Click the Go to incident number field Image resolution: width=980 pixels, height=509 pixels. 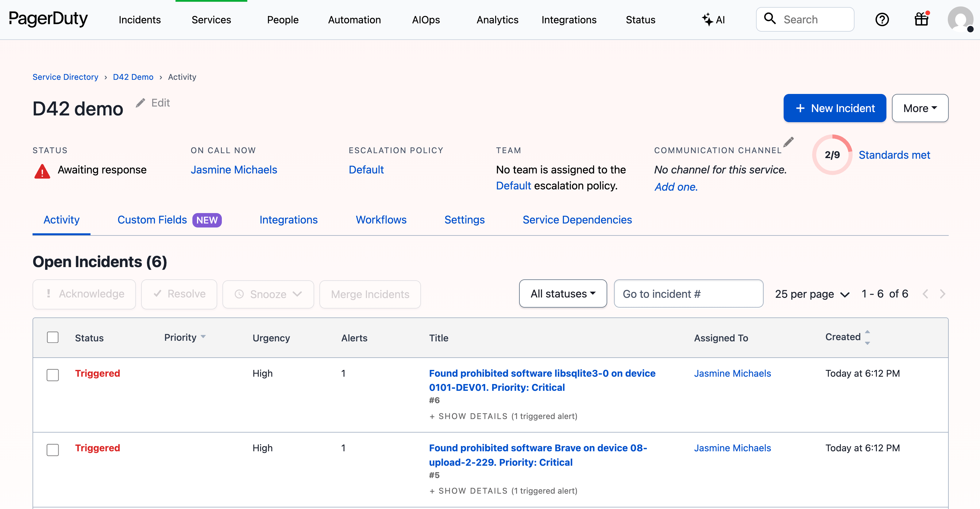689,293
